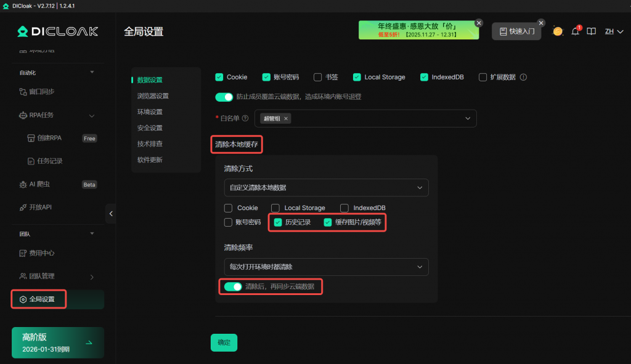Screen dimensions: 631x364
Task: Click the help icon next to 白名单
Action: [245, 118]
